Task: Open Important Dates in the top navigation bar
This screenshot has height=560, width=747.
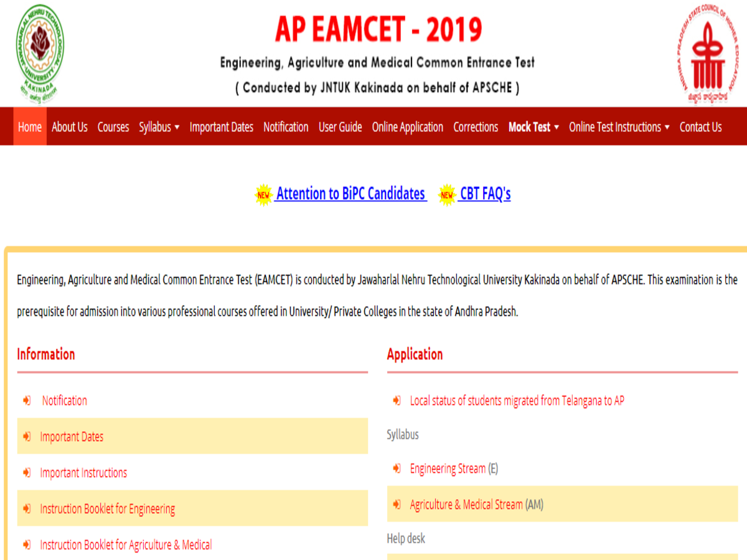Action: click(x=222, y=127)
